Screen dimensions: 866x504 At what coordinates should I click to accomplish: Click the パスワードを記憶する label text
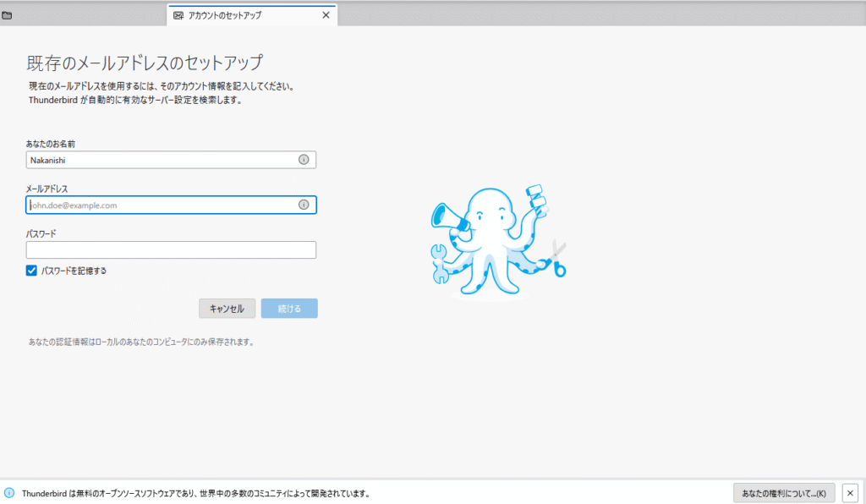pyautogui.click(x=74, y=271)
